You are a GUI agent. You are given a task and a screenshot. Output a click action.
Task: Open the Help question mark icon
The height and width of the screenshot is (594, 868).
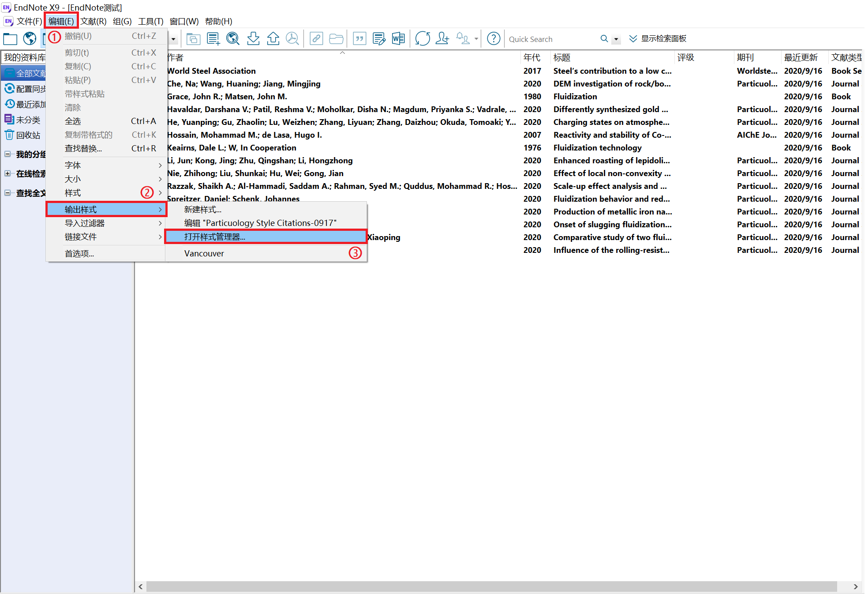[x=494, y=39]
